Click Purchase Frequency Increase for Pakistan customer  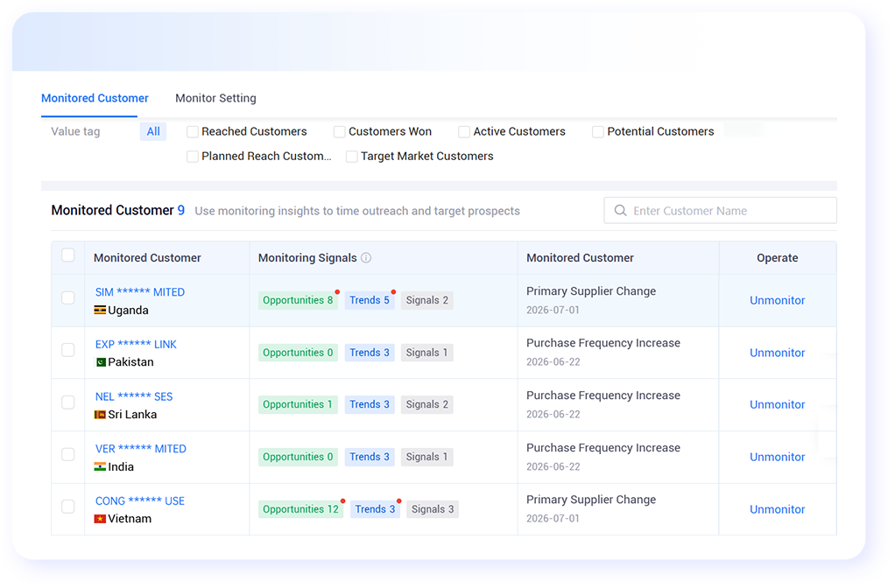point(603,343)
